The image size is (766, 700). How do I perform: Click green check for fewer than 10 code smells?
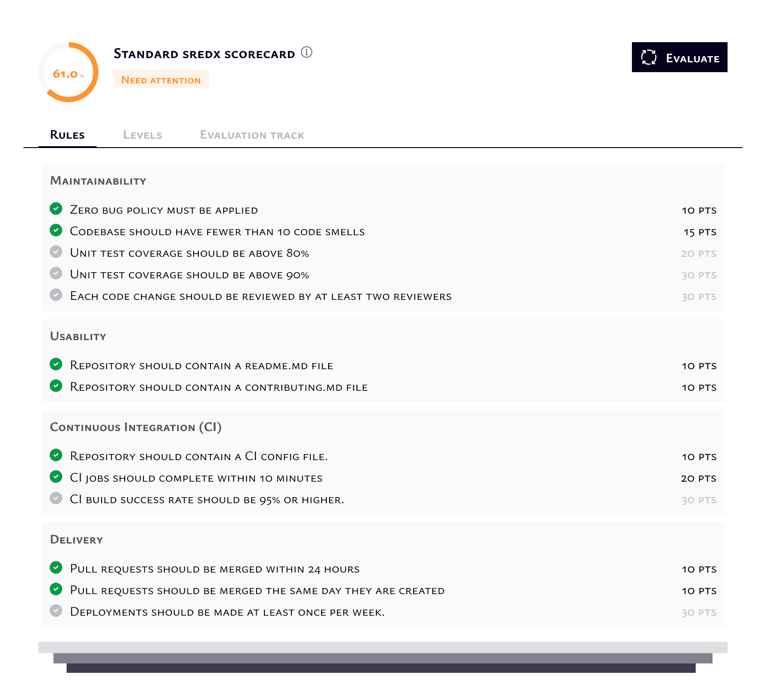[56, 230]
